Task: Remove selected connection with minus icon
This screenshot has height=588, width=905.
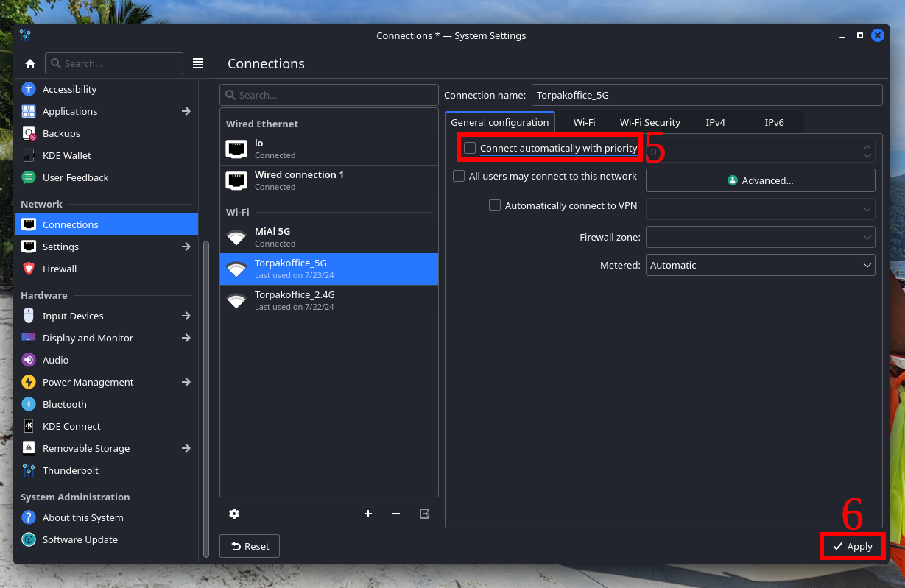Action: point(396,514)
